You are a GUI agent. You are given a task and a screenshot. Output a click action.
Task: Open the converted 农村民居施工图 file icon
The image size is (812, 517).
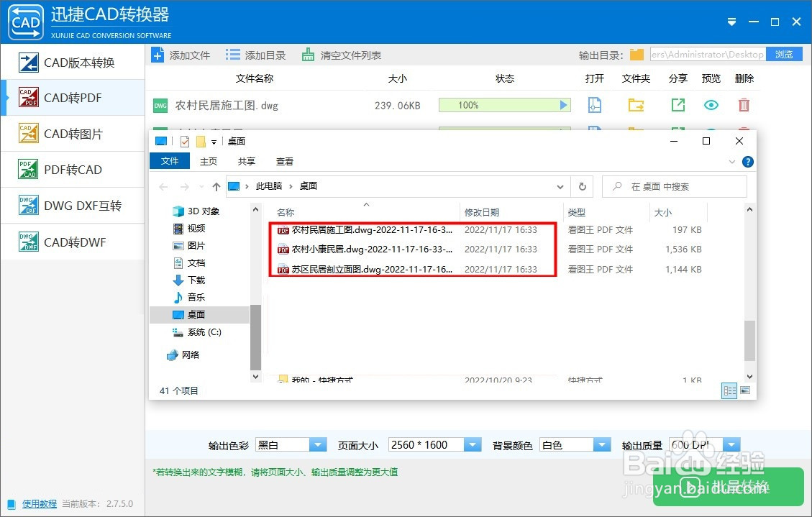coord(595,105)
